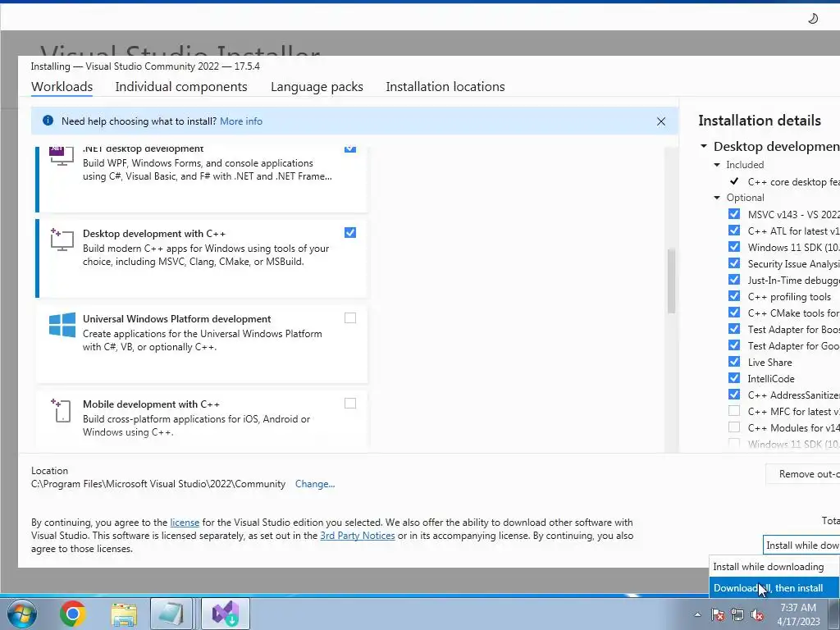Open Visual Studio Installer taskbar icon

tap(225, 614)
